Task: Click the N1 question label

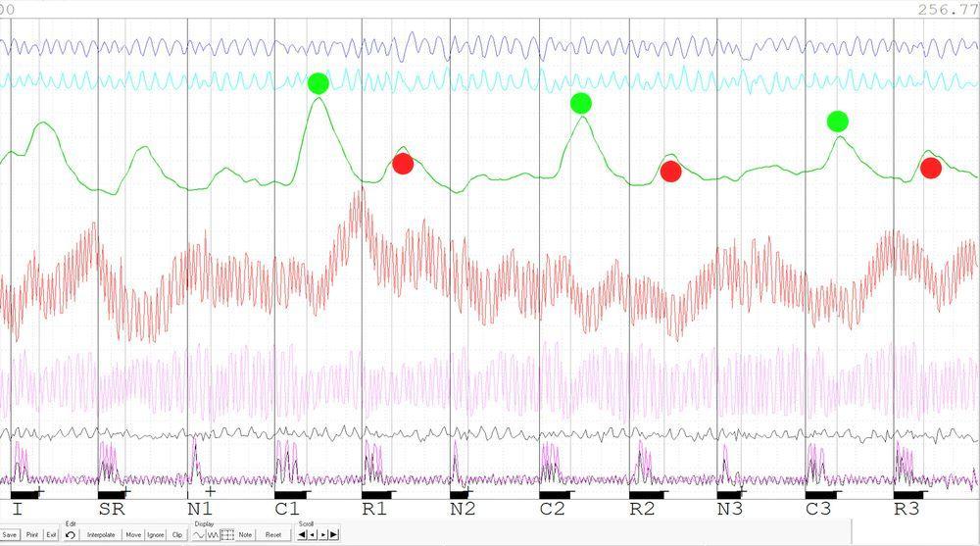Action: [200, 509]
